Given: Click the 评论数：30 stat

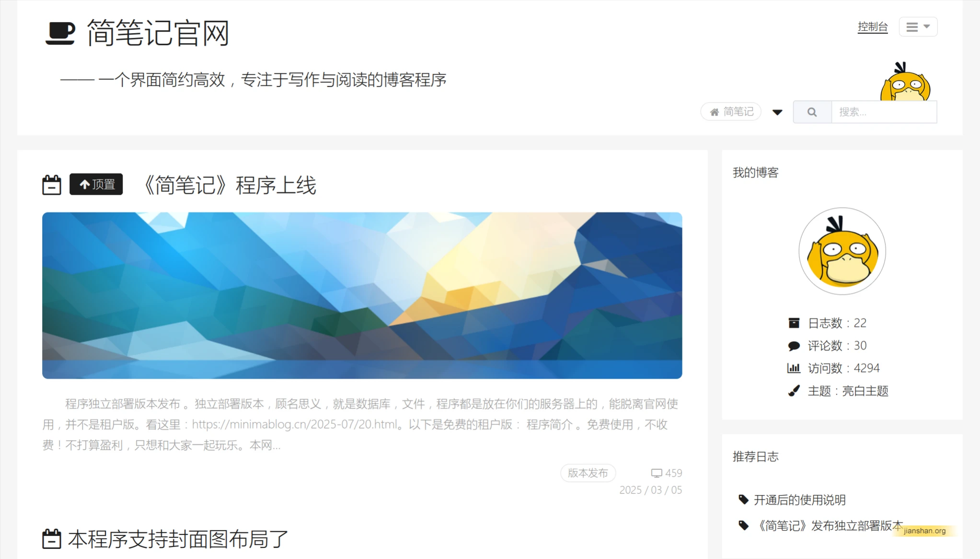Looking at the screenshot, I should point(837,346).
